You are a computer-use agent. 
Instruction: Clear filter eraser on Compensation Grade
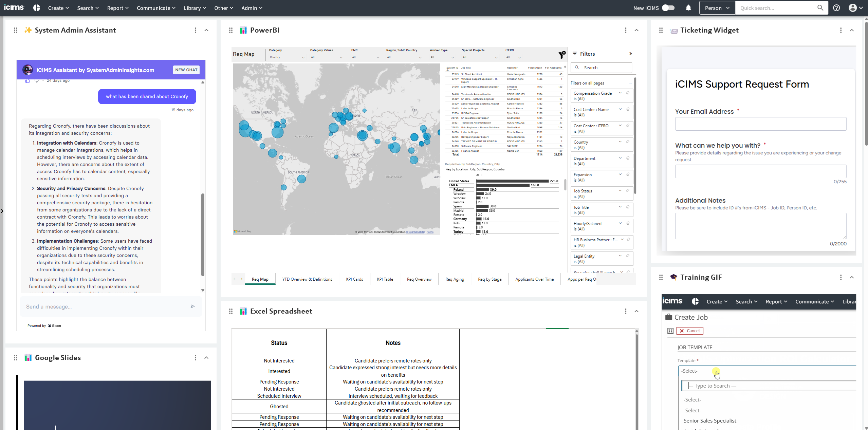pos(628,93)
